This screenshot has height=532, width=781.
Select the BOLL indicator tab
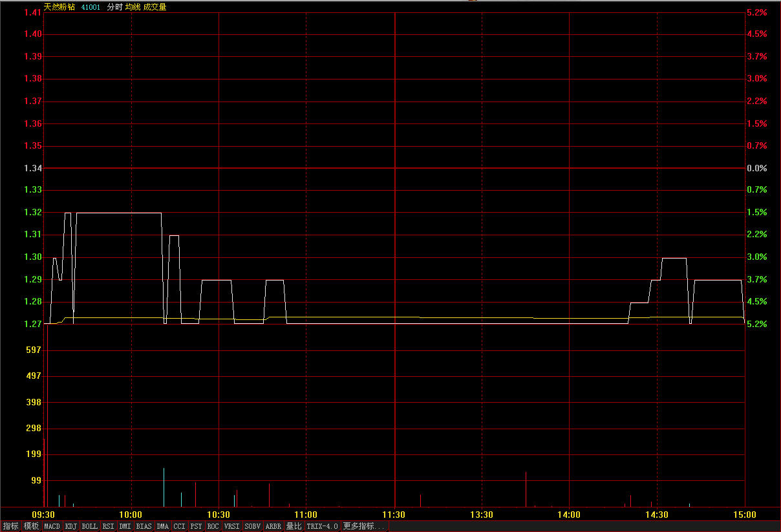pos(90,526)
